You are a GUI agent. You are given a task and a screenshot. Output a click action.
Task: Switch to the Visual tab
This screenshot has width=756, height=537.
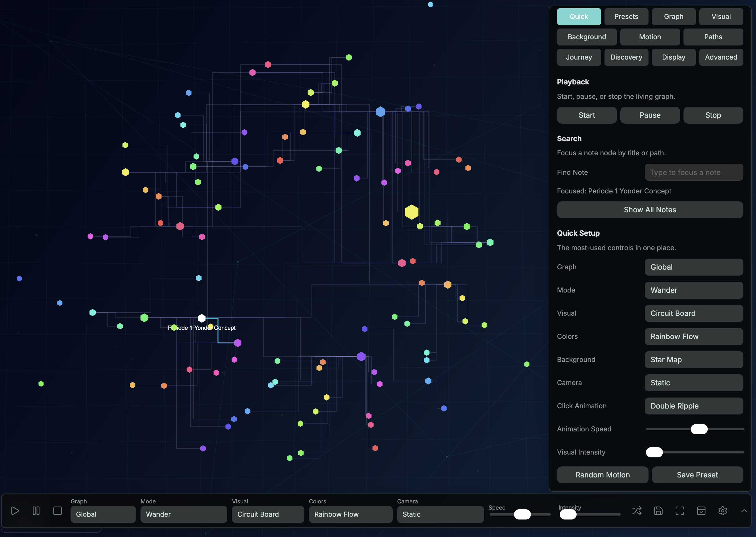pos(721,17)
